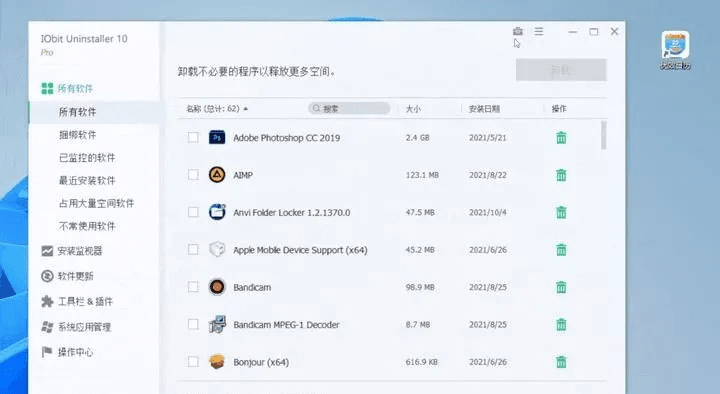
Task: Click the trash icon for Anvi Folder Locker
Action: click(x=561, y=212)
